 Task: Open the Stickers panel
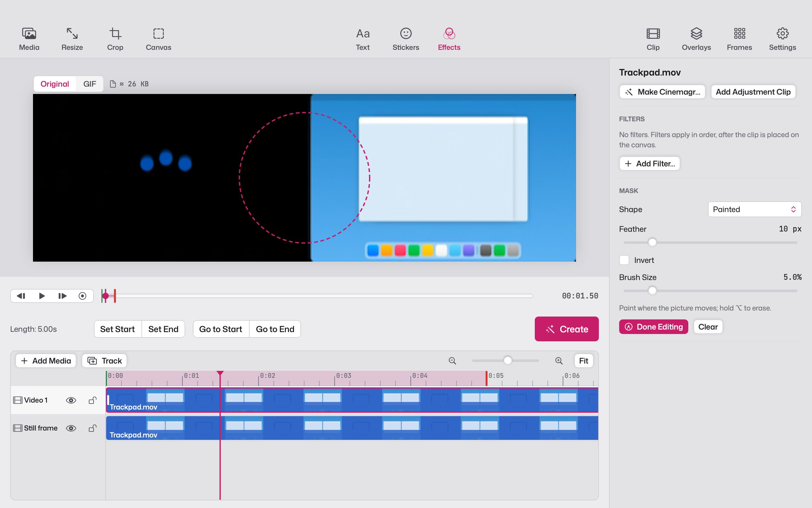click(x=406, y=39)
